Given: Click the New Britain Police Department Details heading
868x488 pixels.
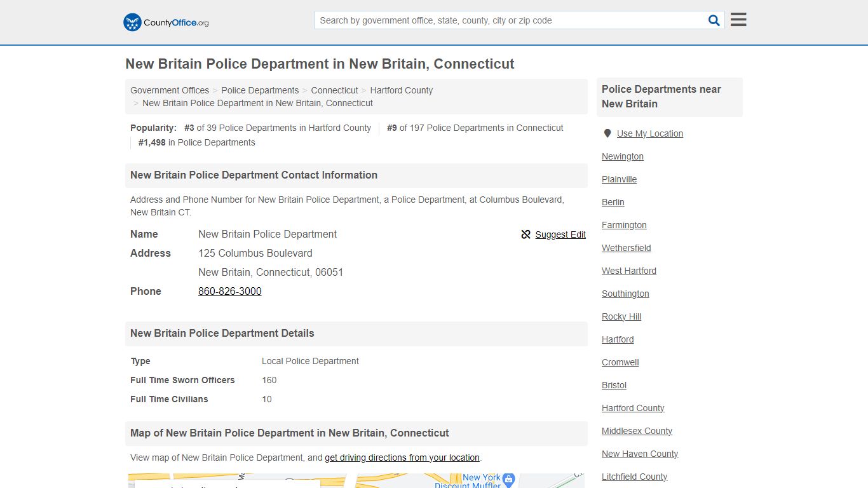Looking at the screenshot, I should tap(222, 333).
